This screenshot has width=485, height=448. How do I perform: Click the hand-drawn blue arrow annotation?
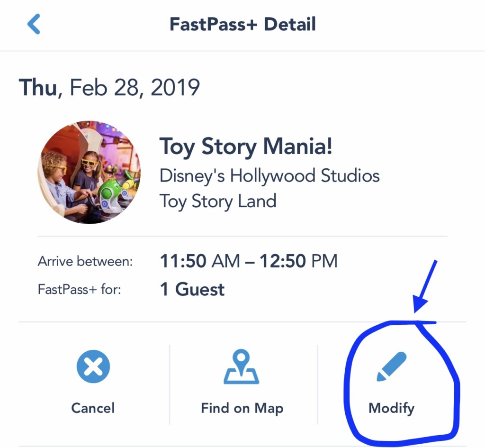click(425, 287)
